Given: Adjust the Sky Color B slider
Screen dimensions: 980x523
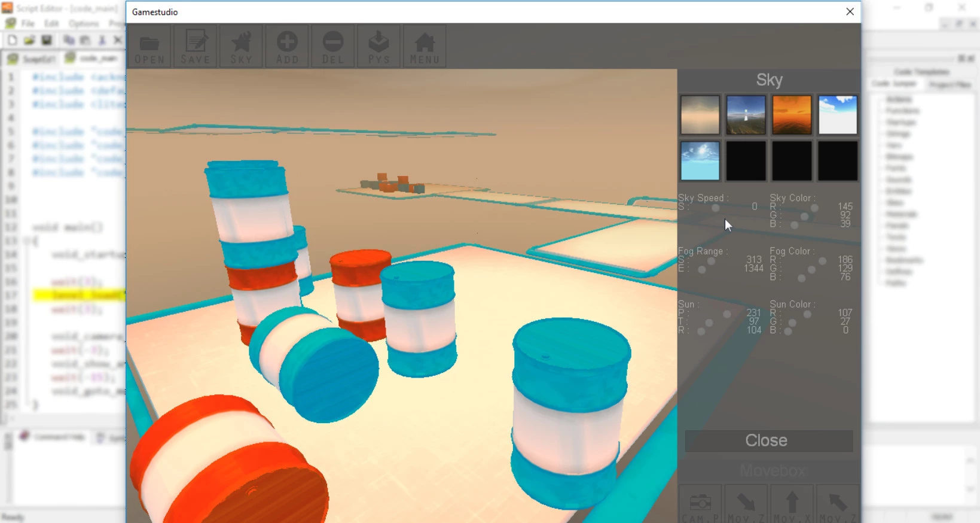Looking at the screenshot, I should [794, 226].
